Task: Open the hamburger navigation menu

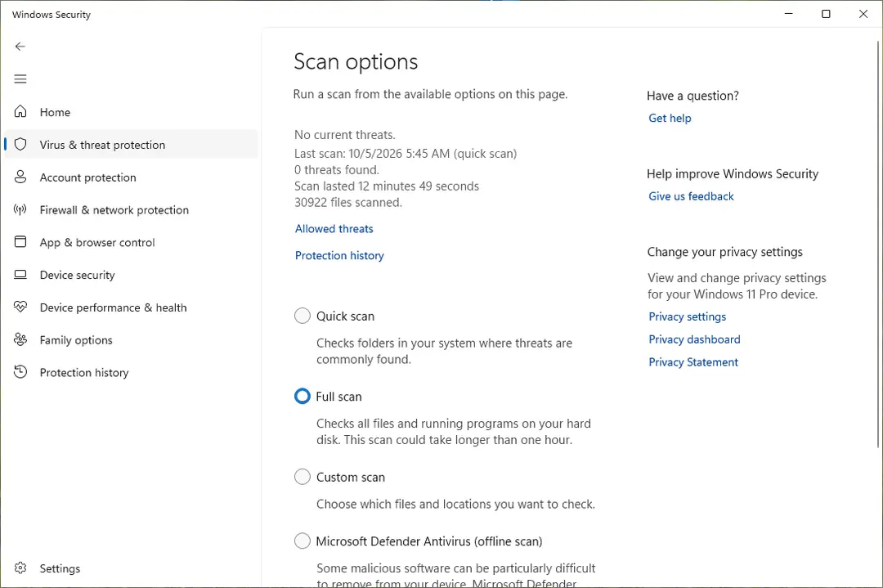Action: click(20, 79)
